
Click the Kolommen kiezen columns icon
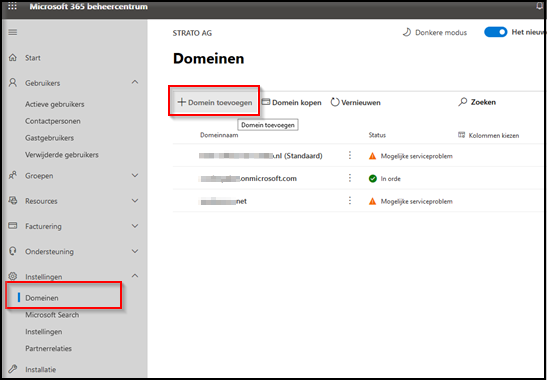tap(462, 135)
